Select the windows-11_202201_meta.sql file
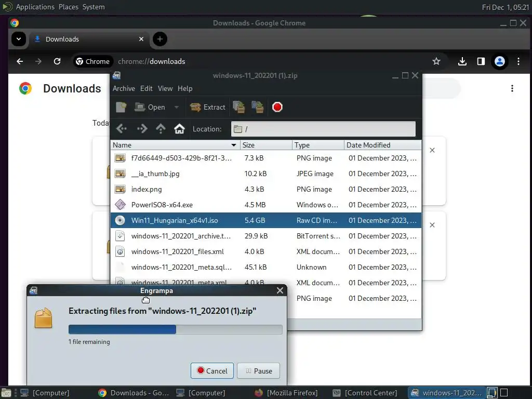 pyautogui.click(x=266, y=268)
